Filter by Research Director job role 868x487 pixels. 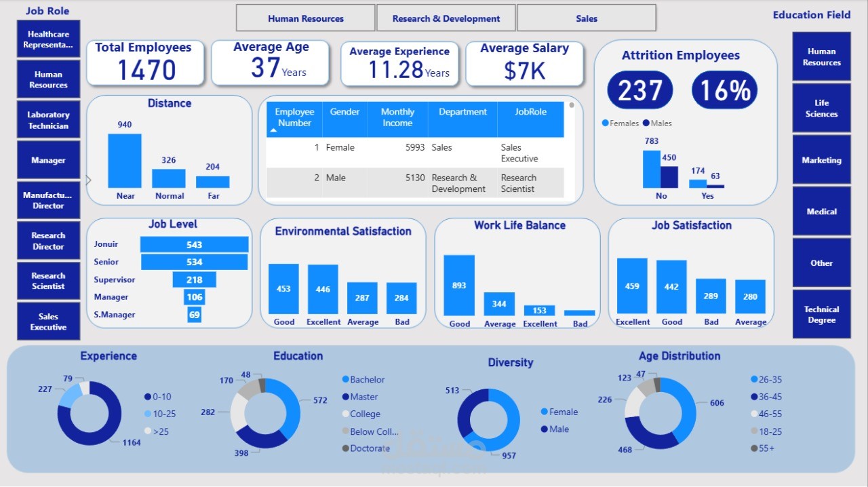click(48, 241)
